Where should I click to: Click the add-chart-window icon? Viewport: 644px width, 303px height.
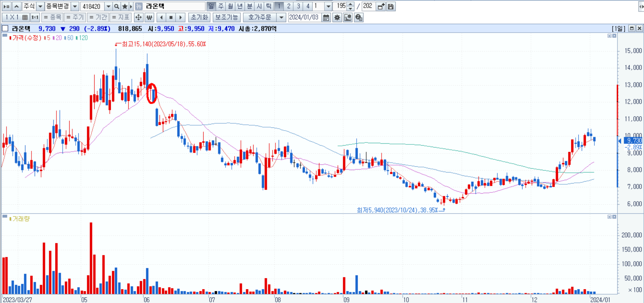(381, 7)
